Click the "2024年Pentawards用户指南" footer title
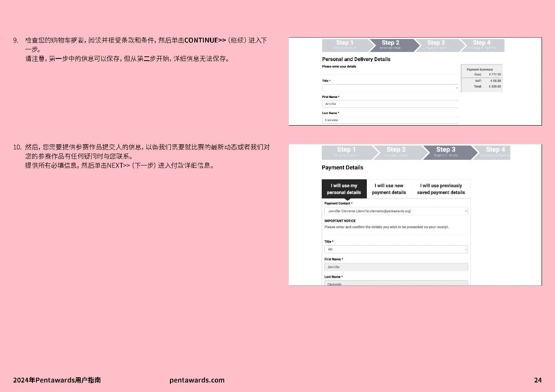The image size is (555, 392). [57, 380]
